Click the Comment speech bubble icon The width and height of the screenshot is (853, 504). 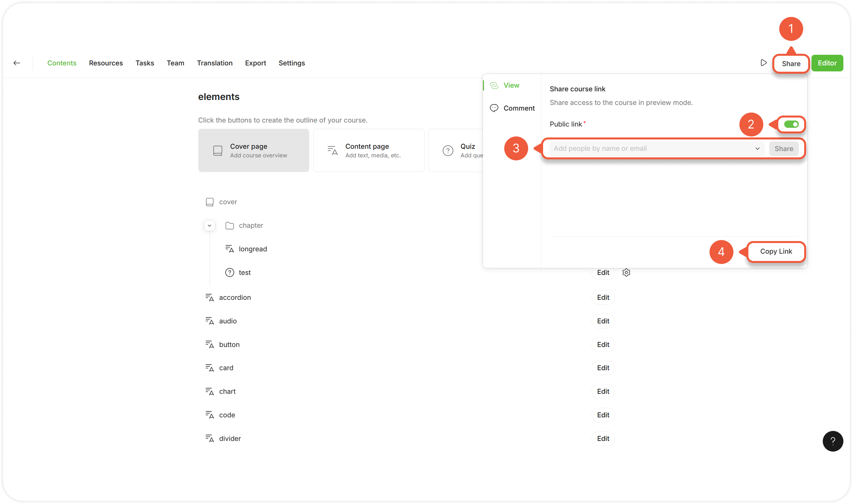pos(494,108)
